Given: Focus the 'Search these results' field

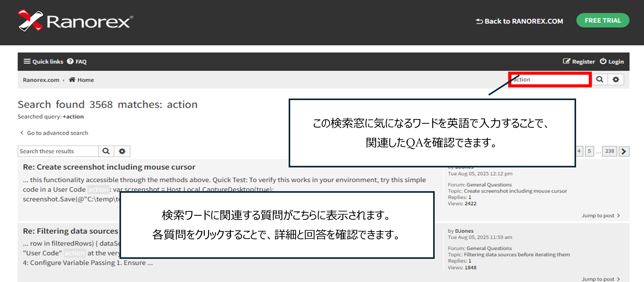Looking at the screenshot, I should point(58,151).
